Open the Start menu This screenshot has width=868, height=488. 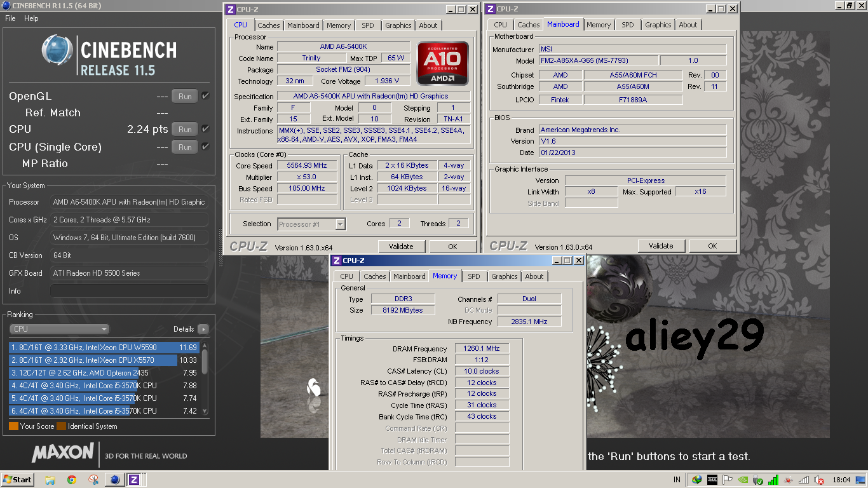click(18, 480)
